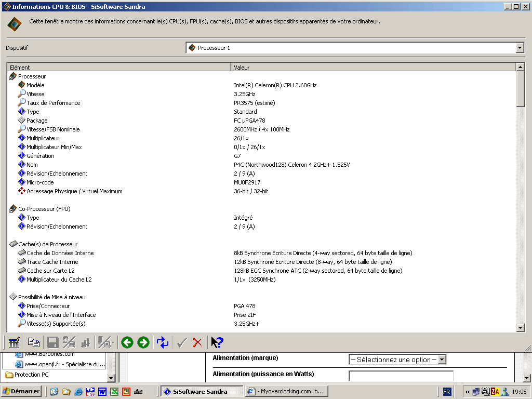Select the Cache(s) de Processeur heading
Viewport: 532px width, 399px height.
coord(44,244)
